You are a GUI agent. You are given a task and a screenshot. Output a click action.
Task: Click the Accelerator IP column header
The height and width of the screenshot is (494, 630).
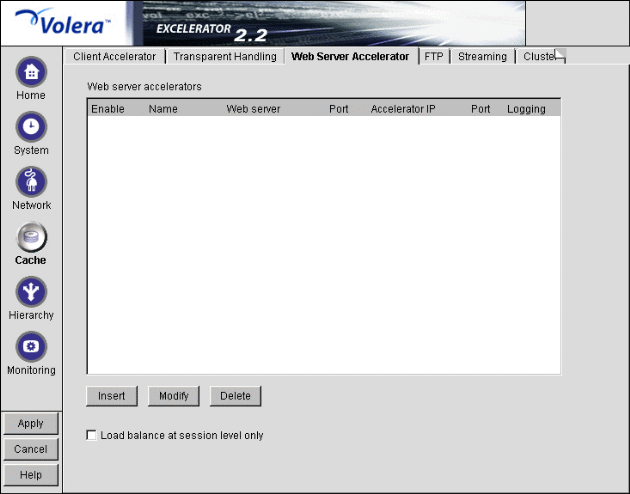[x=403, y=109]
